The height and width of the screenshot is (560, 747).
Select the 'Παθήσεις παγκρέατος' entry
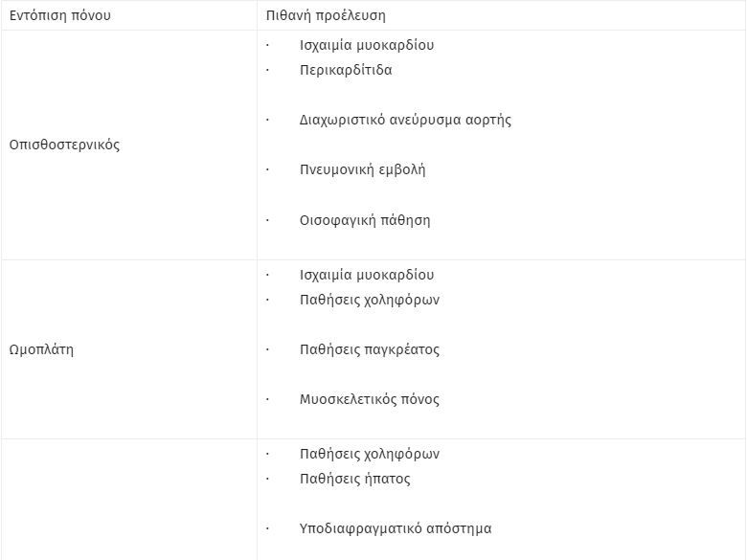click(370, 349)
